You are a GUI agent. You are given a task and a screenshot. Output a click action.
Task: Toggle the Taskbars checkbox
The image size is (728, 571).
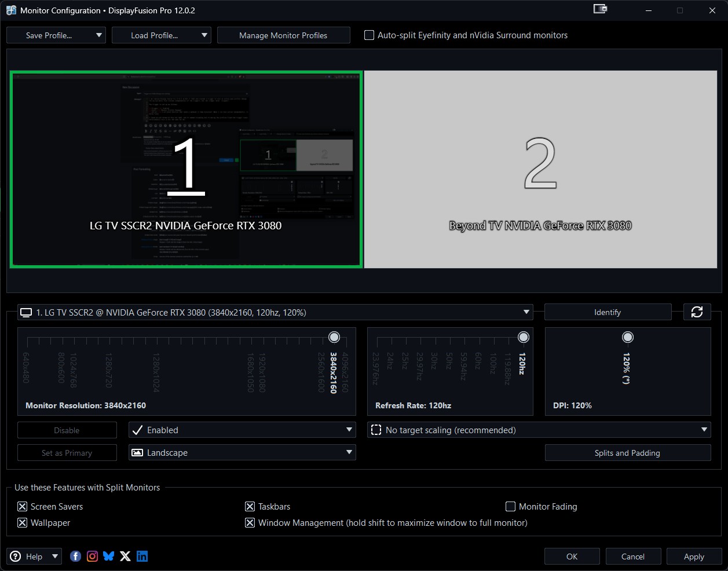pyautogui.click(x=250, y=507)
